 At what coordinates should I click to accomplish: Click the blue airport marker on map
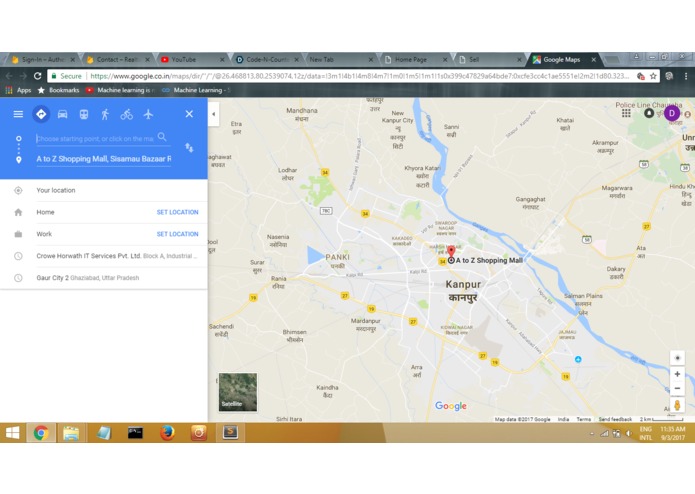point(578,359)
